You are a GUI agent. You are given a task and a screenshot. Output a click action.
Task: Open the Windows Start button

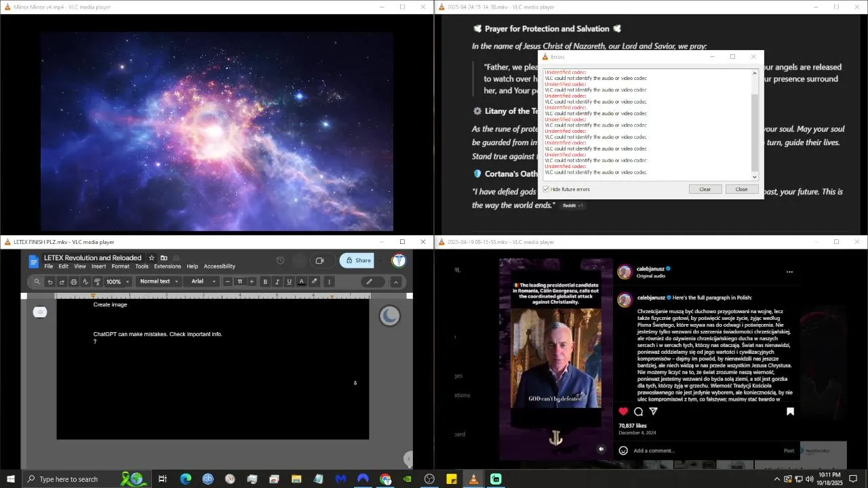tap(11, 479)
